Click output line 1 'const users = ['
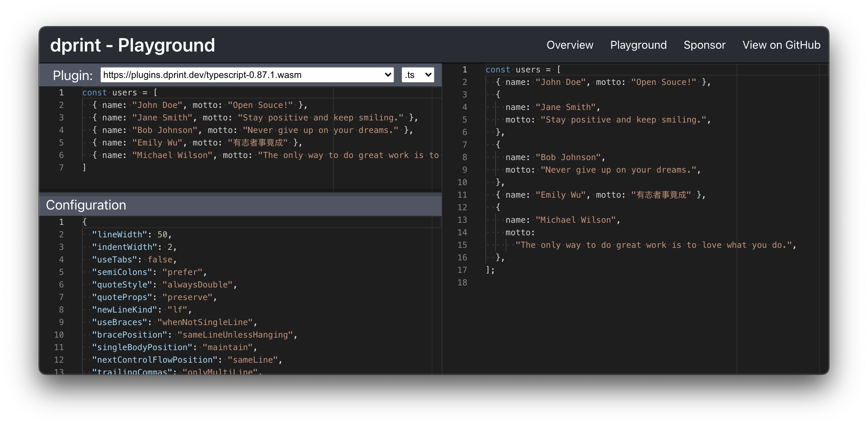The image size is (868, 426). tap(523, 70)
